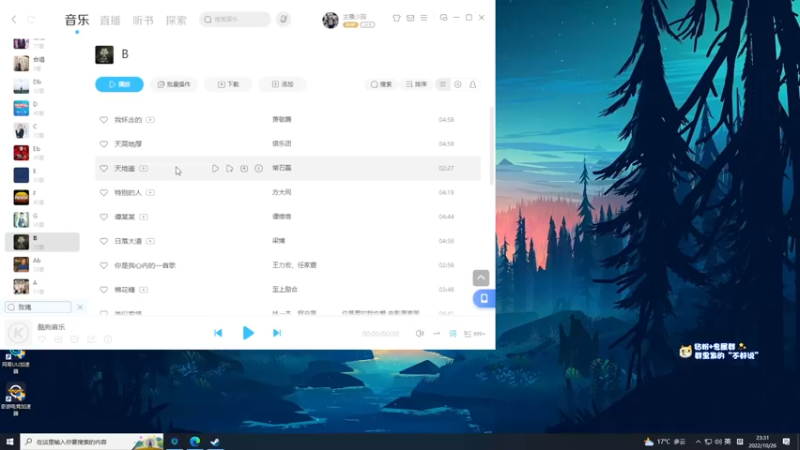The image size is (800, 450).
Task: Click the main play button
Action: [x=248, y=333]
